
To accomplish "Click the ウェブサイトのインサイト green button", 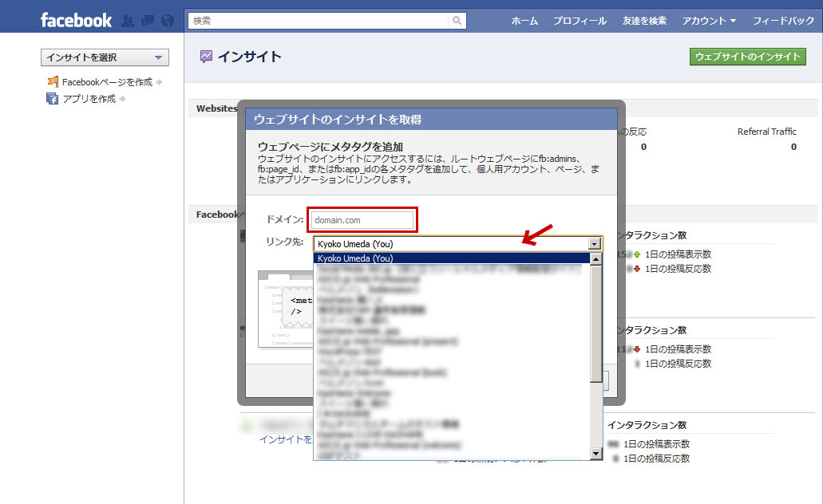I will pos(747,57).
